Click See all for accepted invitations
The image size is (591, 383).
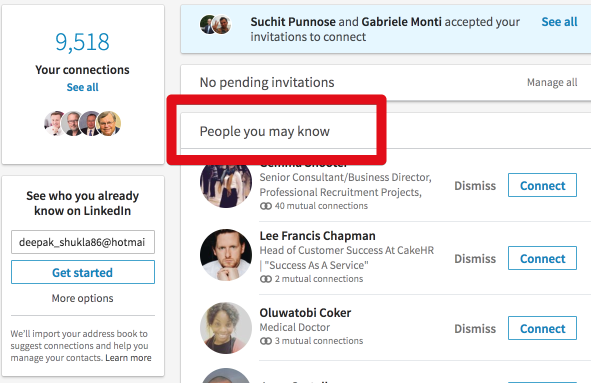pyautogui.click(x=559, y=22)
